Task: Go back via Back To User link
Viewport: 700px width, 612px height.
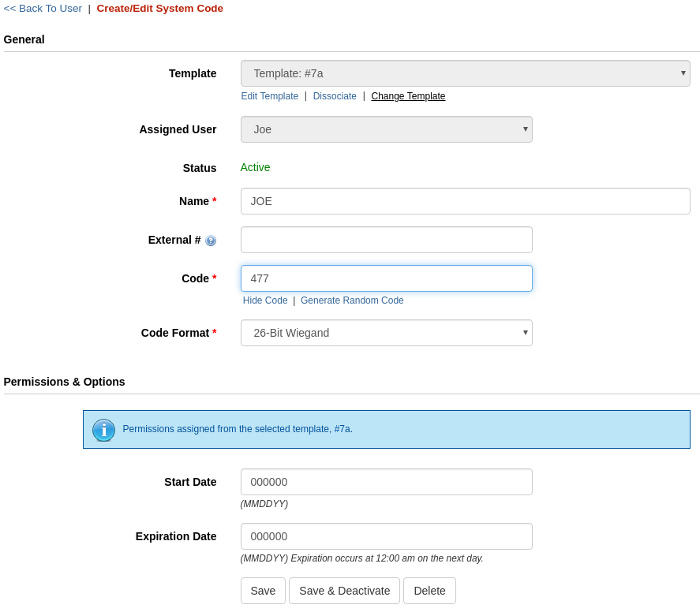Action: [x=43, y=9]
